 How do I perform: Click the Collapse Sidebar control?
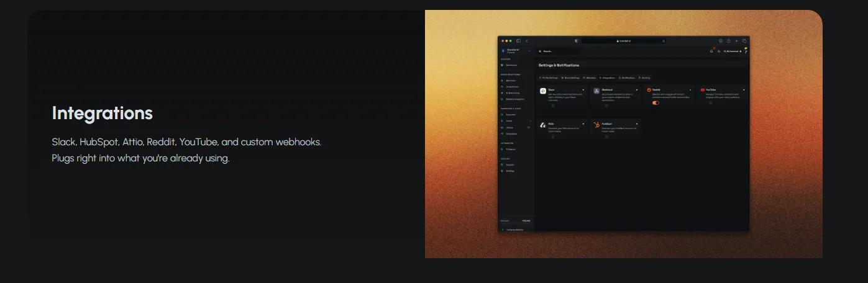[513, 230]
